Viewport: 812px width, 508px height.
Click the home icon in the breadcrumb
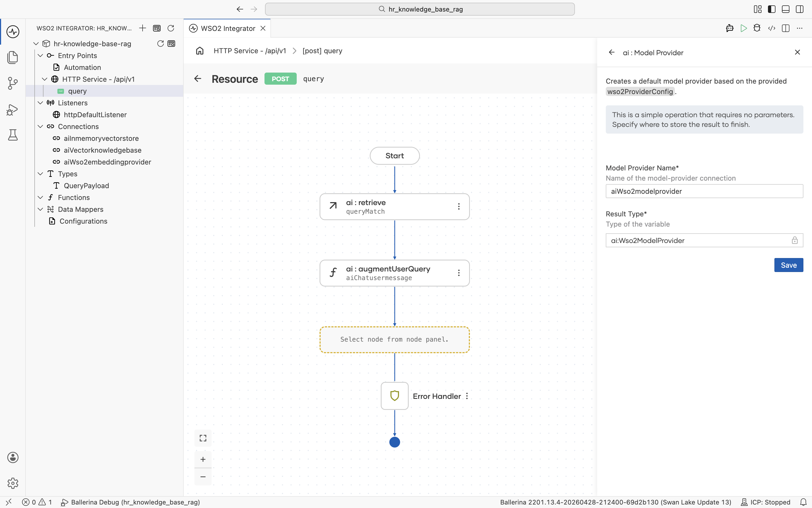coord(200,51)
